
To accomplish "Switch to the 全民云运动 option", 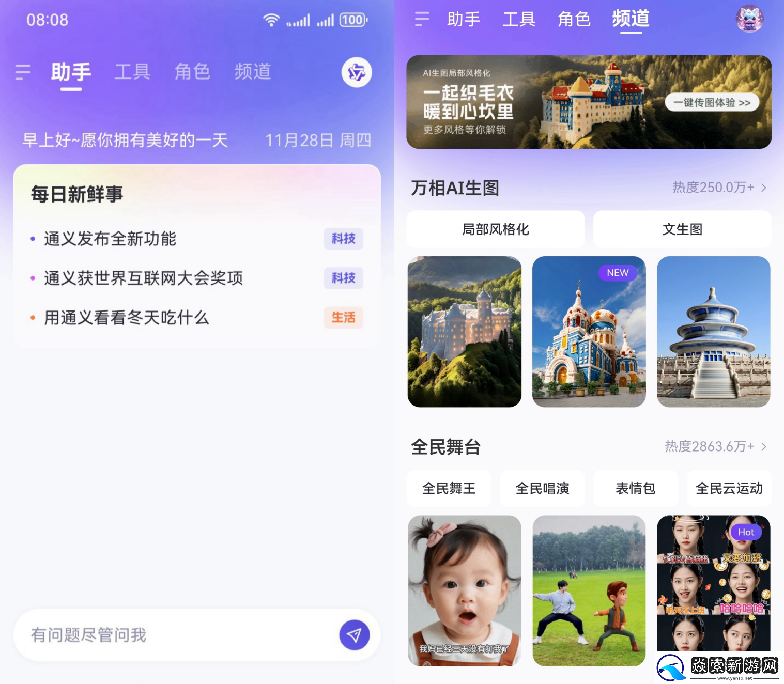I will point(729,488).
